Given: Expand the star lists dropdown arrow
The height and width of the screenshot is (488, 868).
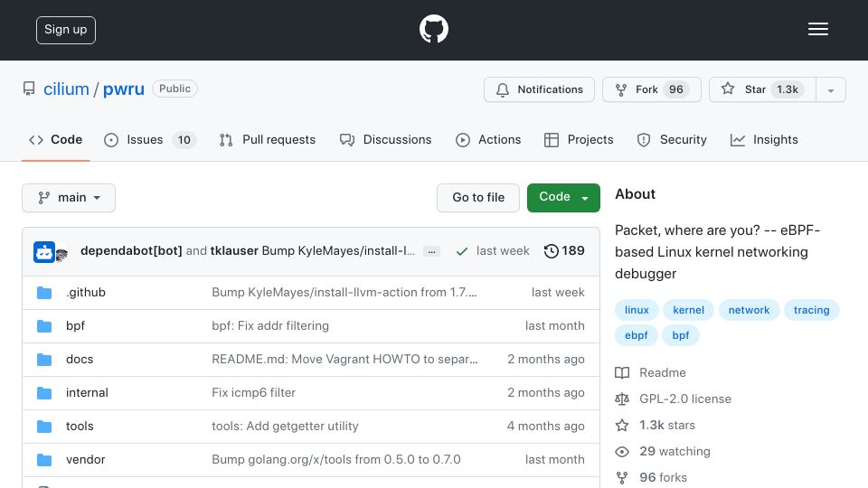Looking at the screenshot, I should pos(831,90).
